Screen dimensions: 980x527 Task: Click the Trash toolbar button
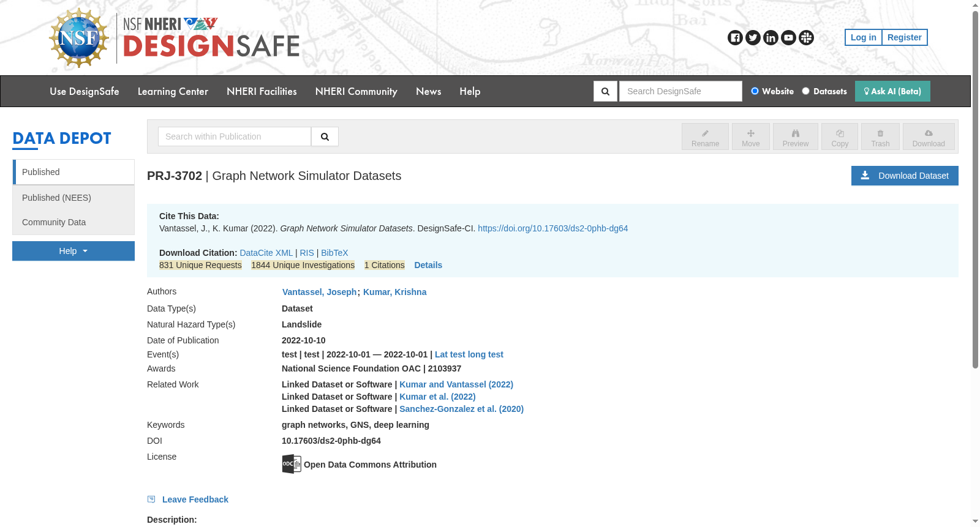pyautogui.click(x=880, y=136)
